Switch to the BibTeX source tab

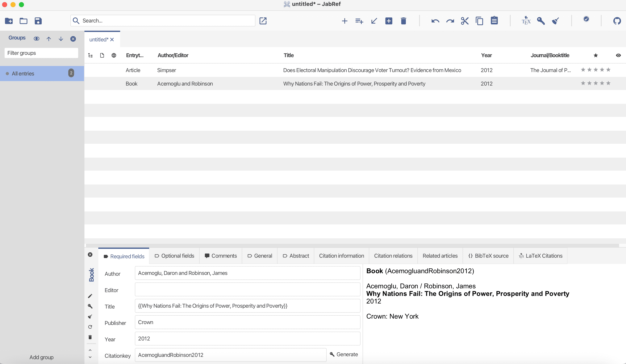pos(488,256)
